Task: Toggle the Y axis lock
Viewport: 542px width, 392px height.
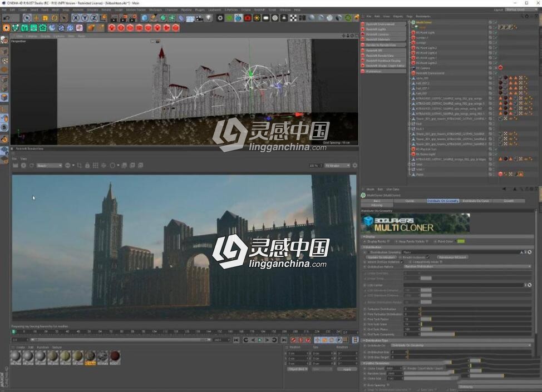Action: [85, 18]
